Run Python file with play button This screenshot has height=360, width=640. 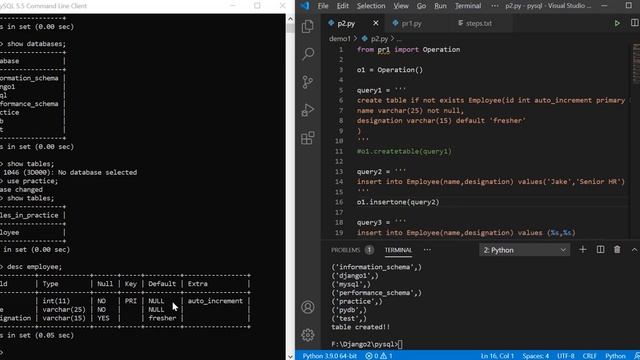[x=617, y=23]
